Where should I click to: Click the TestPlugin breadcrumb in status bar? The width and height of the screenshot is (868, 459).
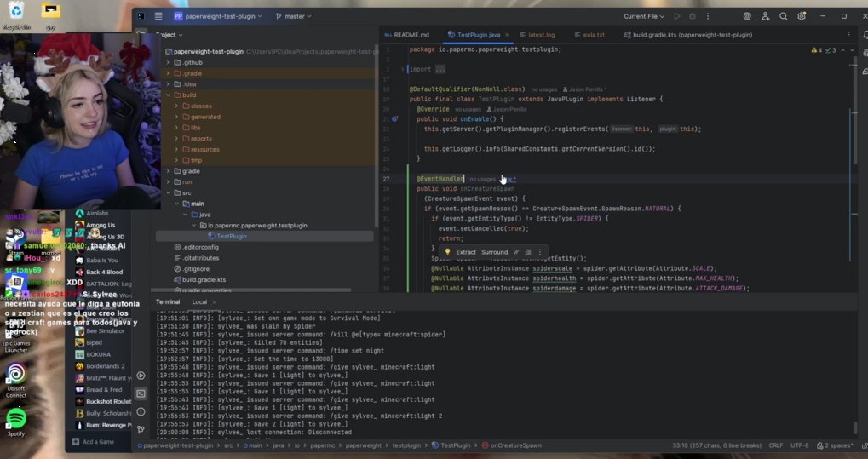coord(451,445)
